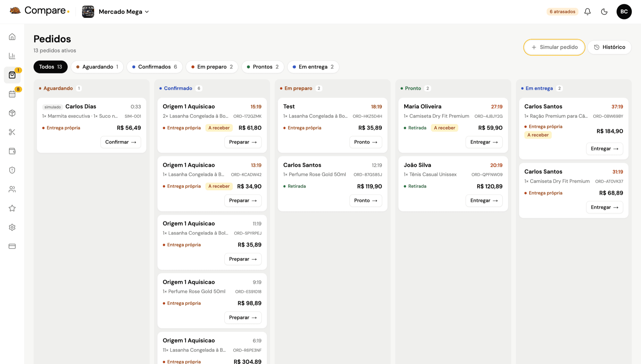Mark Carlos Santos perfume order Pronto
641x364 pixels.
coord(366,201)
